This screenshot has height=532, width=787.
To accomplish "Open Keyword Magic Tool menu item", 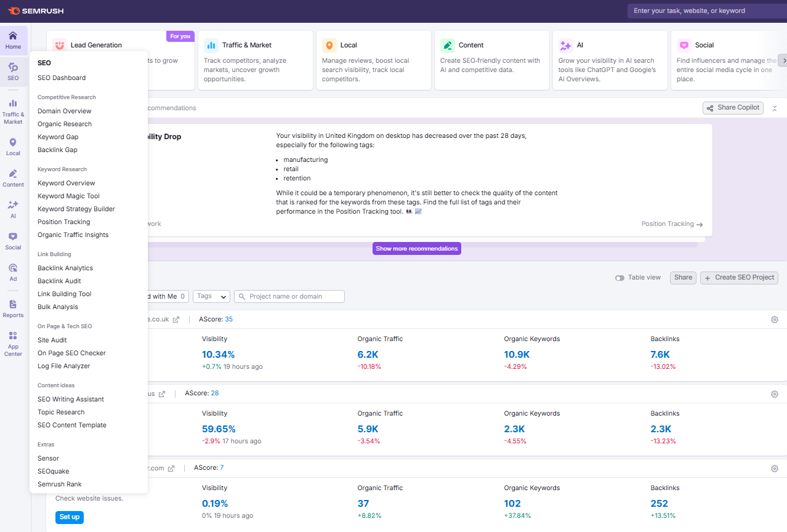I will 68,196.
